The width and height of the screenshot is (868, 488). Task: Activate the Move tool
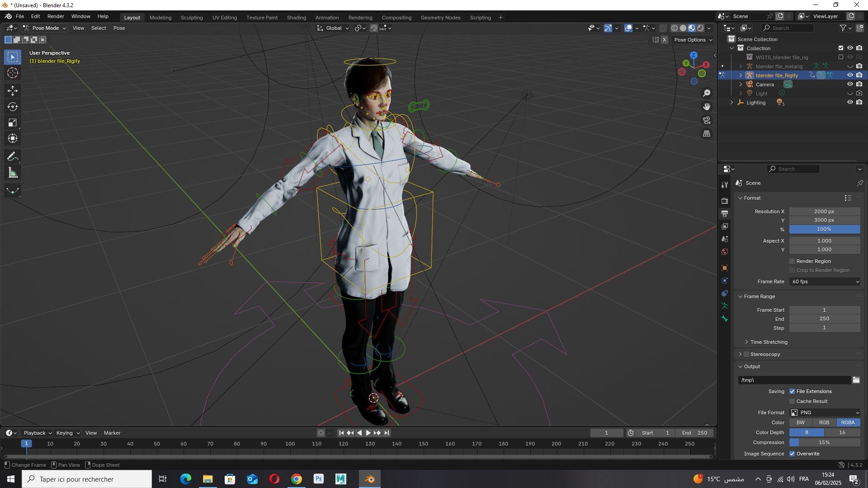tap(13, 91)
